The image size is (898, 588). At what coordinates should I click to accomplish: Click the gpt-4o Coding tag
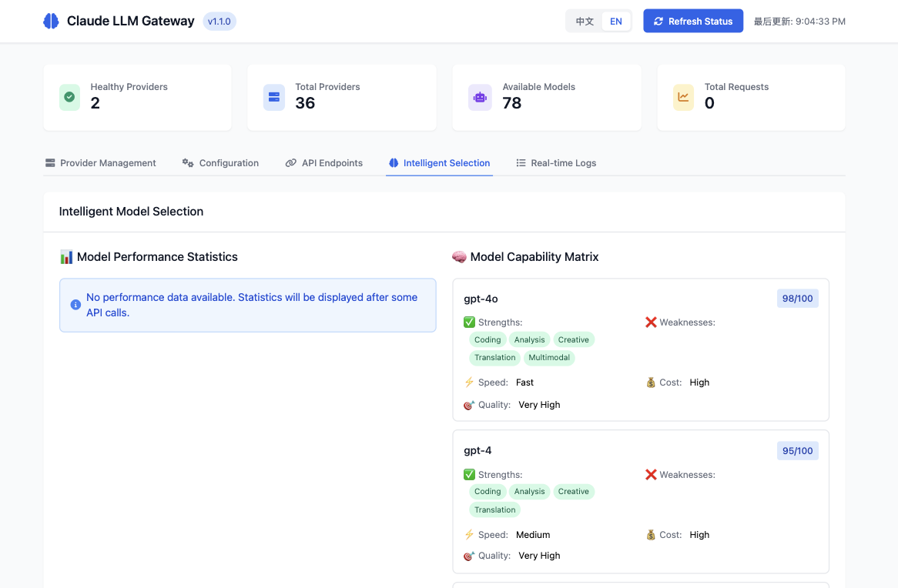488,339
